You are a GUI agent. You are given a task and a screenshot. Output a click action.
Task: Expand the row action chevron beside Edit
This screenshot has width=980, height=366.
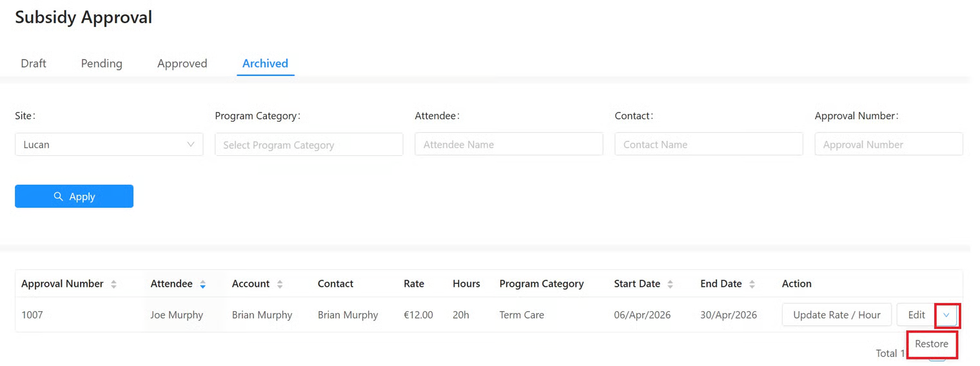point(946,315)
